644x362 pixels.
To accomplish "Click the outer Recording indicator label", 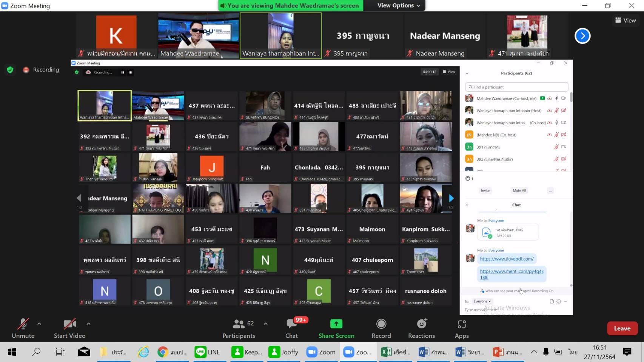I will [x=41, y=70].
